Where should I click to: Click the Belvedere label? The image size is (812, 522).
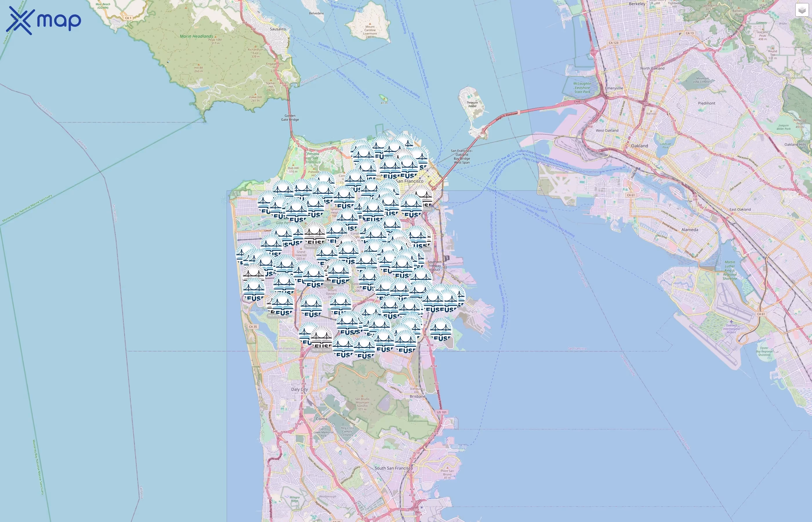point(316,13)
